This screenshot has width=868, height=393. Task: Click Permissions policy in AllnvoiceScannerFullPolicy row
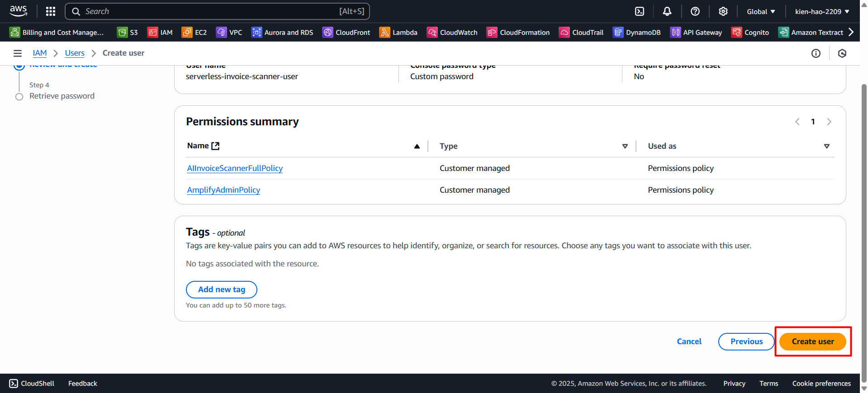click(x=681, y=168)
